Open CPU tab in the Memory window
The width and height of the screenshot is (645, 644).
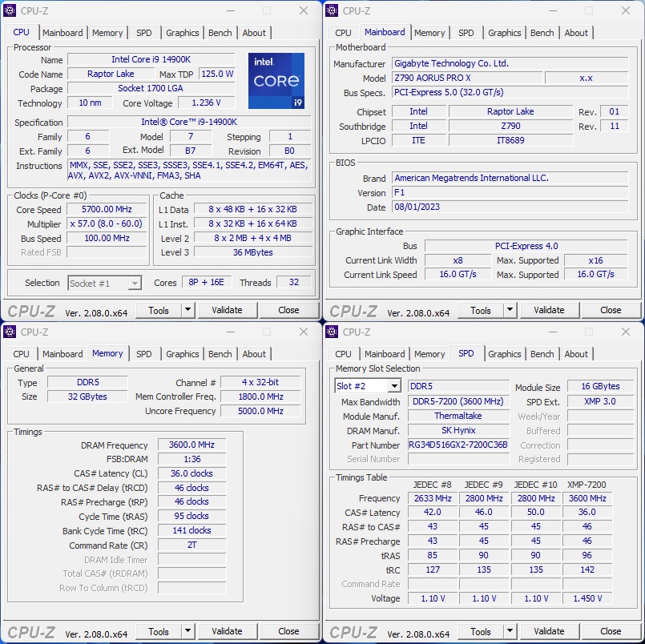click(x=21, y=354)
